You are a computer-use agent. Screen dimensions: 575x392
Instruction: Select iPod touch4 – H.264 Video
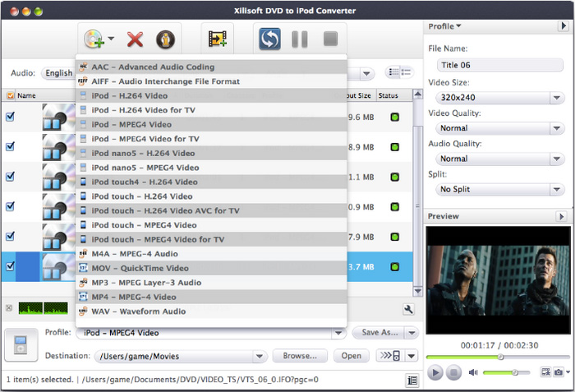click(211, 182)
